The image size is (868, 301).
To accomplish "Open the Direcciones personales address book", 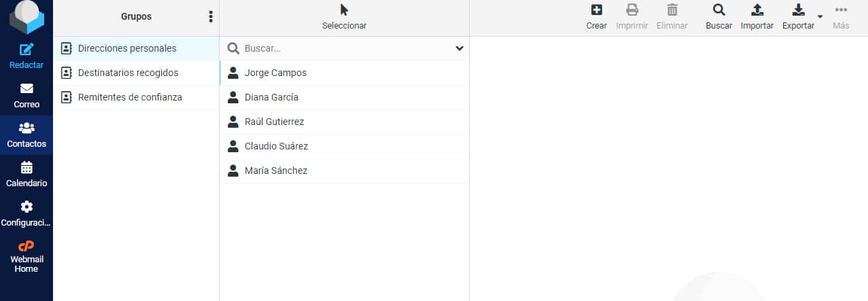I will click(x=127, y=48).
